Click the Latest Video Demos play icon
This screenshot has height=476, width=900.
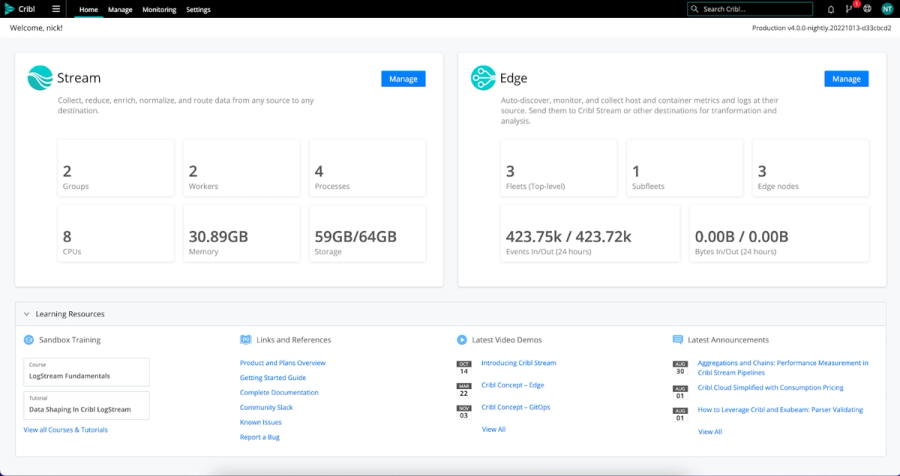[461, 340]
